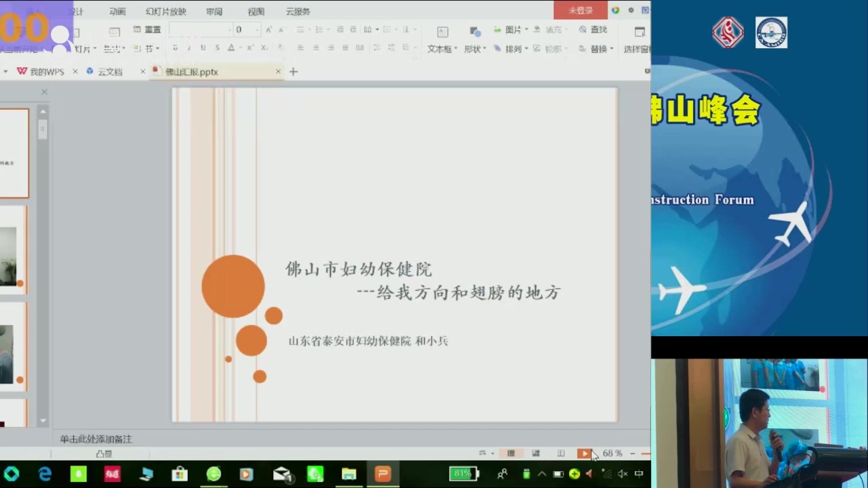Switch to reading view icon in status bar
868x488 pixels.
(561, 453)
